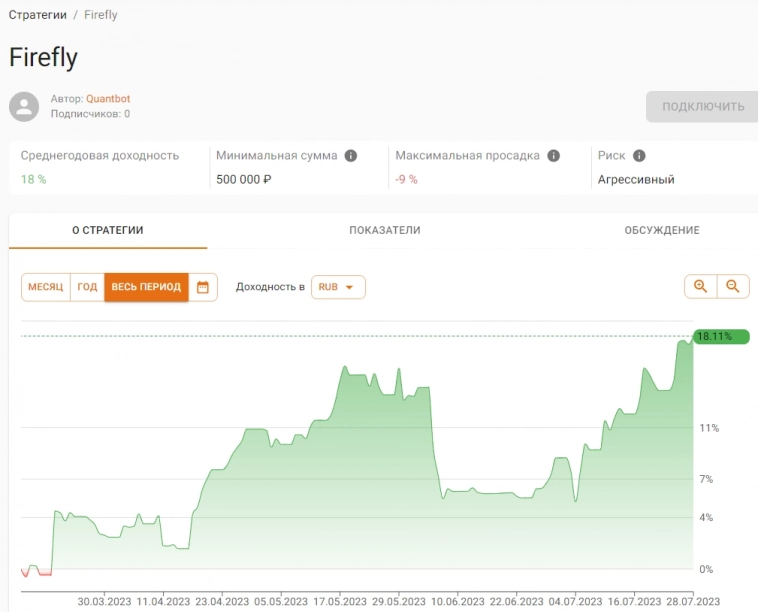Switch to the ОБСУЖДЕНИЕ tab
The image size is (758, 612).
tap(661, 230)
